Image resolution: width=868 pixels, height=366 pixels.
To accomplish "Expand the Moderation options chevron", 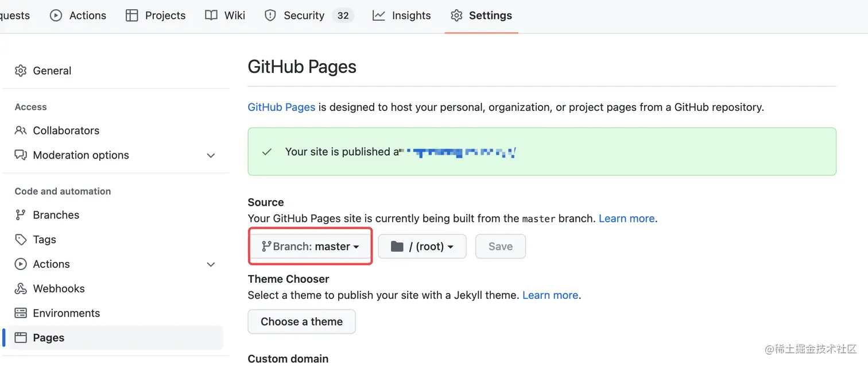I will click(x=211, y=155).
